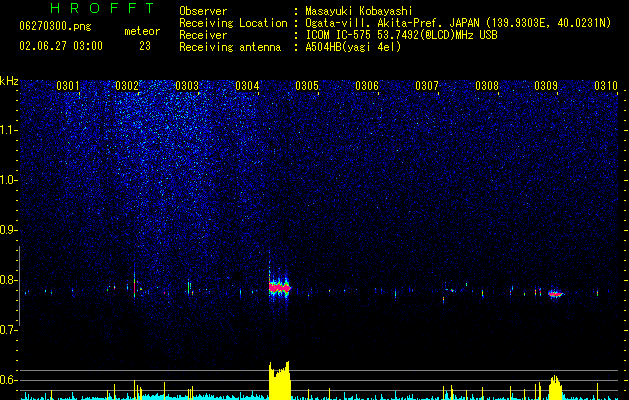Click the 0.9 kHz axis label
The height and width of the screenshot is (400, 629).
tap(8, 230)
